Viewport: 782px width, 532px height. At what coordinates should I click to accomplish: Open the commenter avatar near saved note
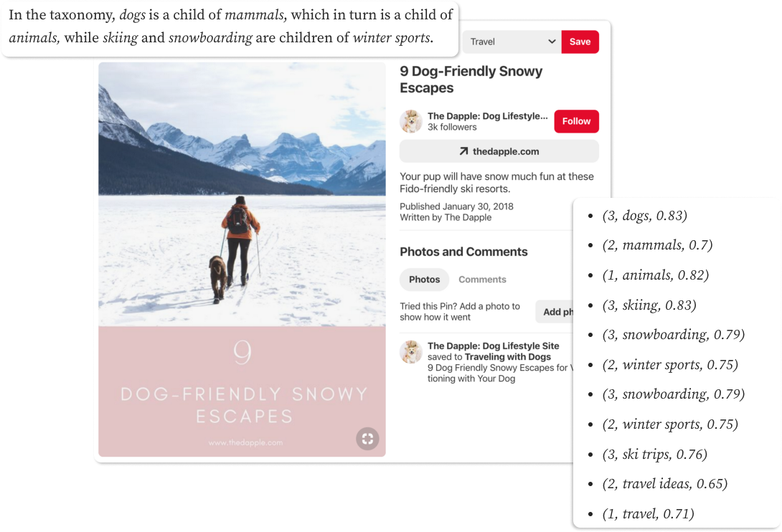tap(412, 352)
